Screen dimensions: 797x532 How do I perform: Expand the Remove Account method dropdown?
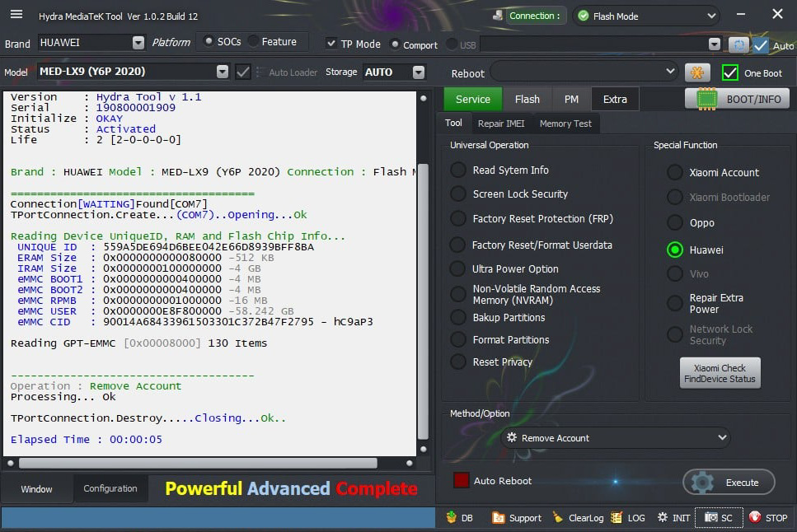click(x=722, y=437)
